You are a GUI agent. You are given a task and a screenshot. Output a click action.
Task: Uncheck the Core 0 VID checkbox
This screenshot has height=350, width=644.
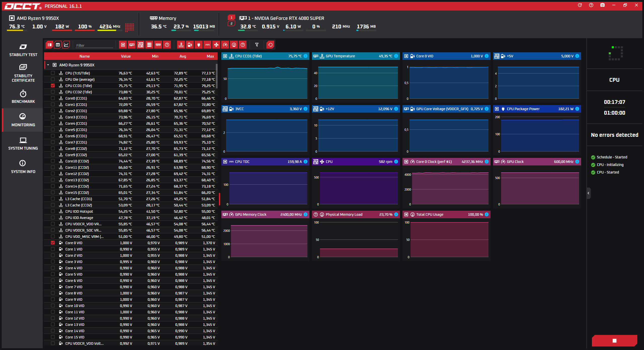53,243
